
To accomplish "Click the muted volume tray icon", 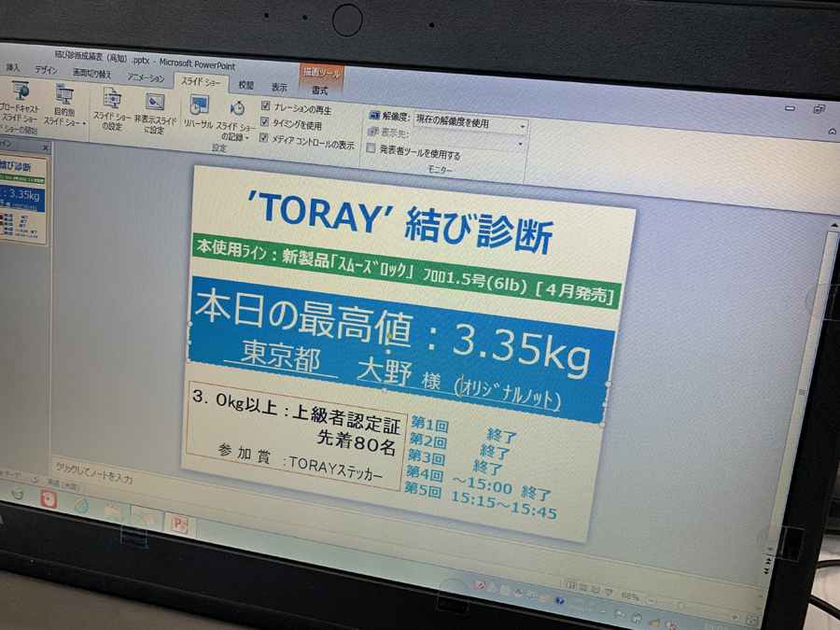I will click(x=669, y=624).
